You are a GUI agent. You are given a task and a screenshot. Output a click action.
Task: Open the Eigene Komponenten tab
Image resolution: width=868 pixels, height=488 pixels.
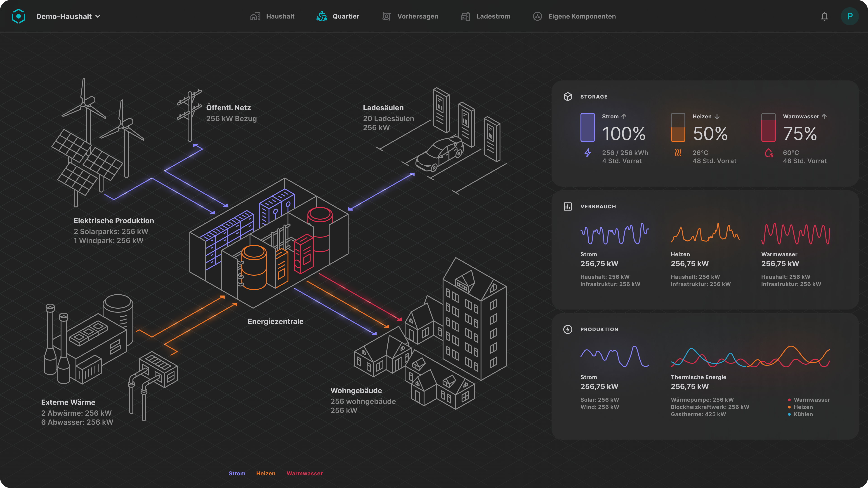pyautogui.click(x=574, y=16)
